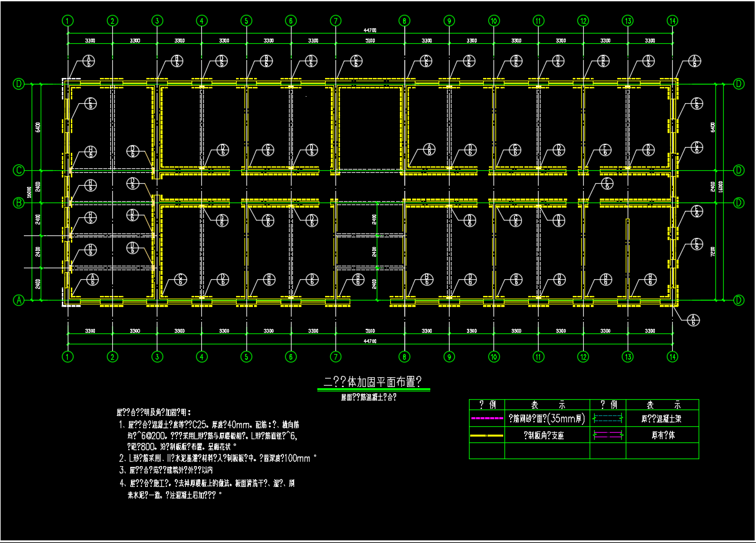The width and height of the screenshot is (756, 543).
Task: Click grid bubble 1 in the top row
Action: tap(68, 21)
